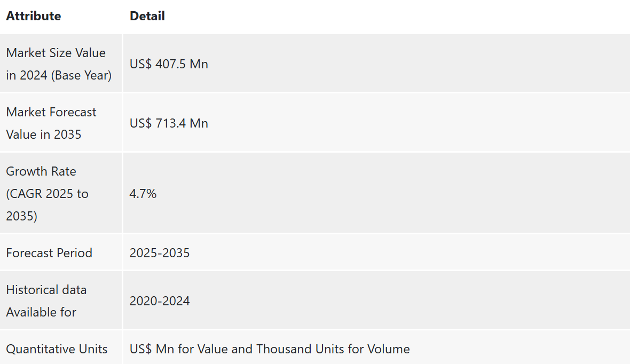The image size is (630, 364).
Task: Select the Market Forecast Value in 2035 cell
Action: click(61, 123)
